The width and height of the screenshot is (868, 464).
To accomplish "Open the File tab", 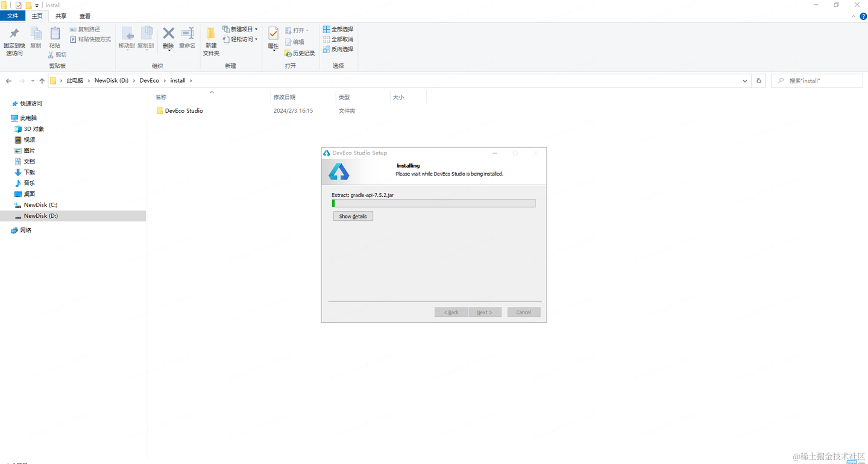I will [x=13, y=16].
